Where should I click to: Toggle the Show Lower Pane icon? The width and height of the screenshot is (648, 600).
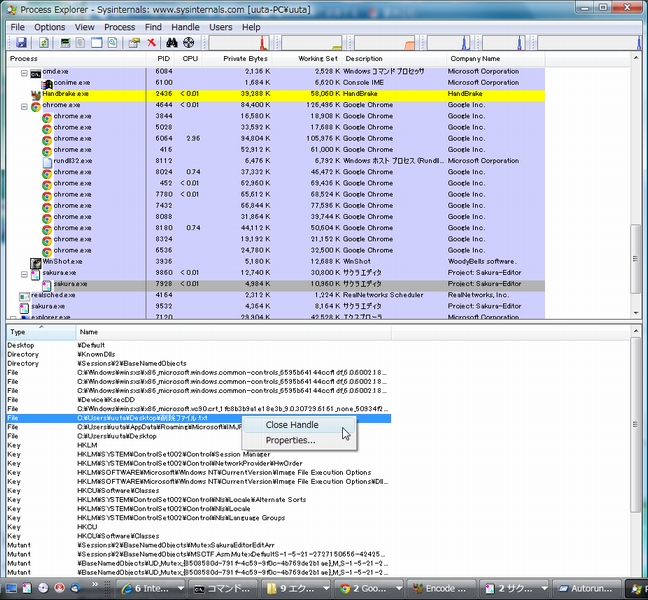(96, 43)
